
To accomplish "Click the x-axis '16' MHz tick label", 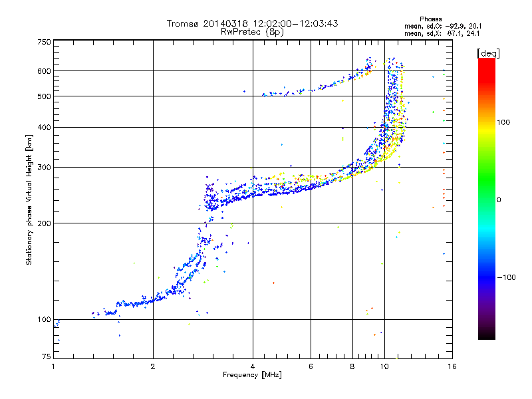I will tap(452, 366).
